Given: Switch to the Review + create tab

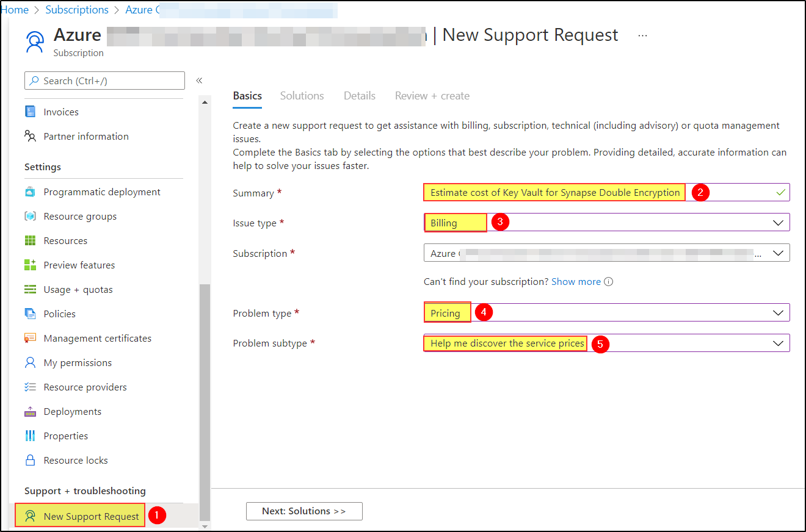Looking at the screenshot, I should [x=432, y=96].
